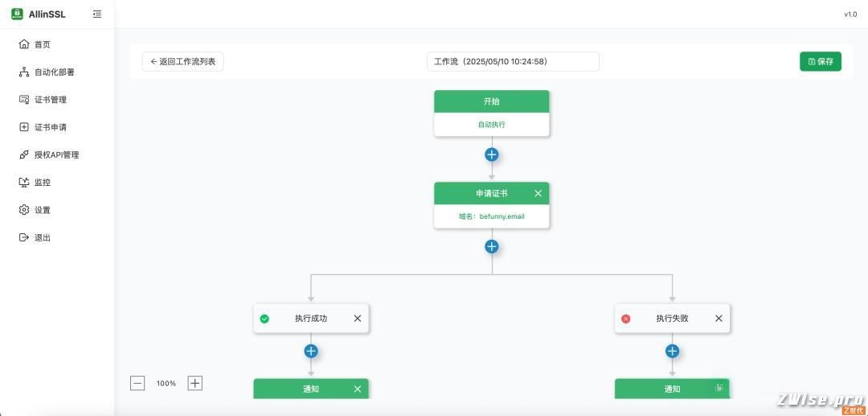This screenshot has height=416, width=868.
Task: Click the gear icon beside 设置
Action: [x=24, y=210]
